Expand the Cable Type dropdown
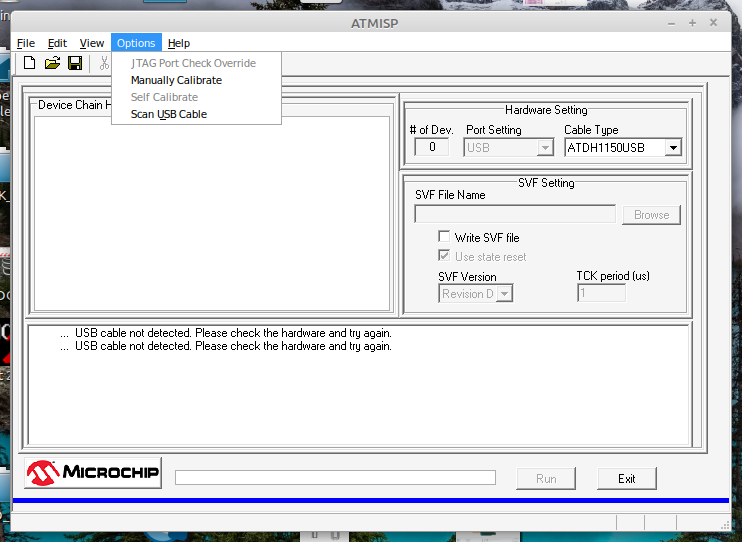Image resolution: width=742 pixels, height=542 pixels. coord(673,148)
